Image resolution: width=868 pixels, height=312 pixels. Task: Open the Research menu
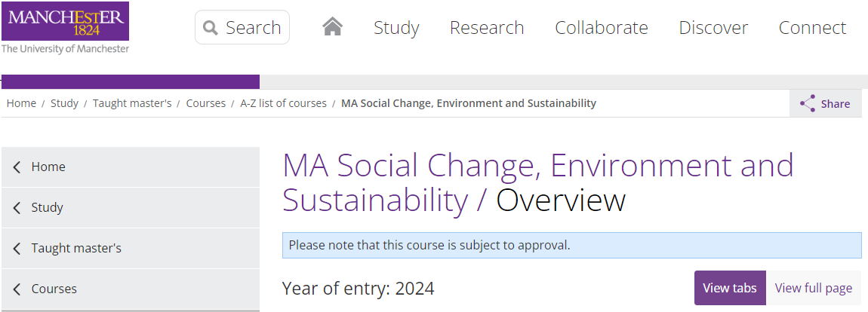tap(487, 28)
